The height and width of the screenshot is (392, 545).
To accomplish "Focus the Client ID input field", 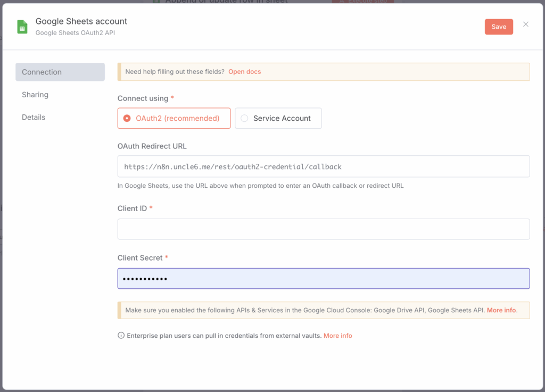I will point(323,229).
